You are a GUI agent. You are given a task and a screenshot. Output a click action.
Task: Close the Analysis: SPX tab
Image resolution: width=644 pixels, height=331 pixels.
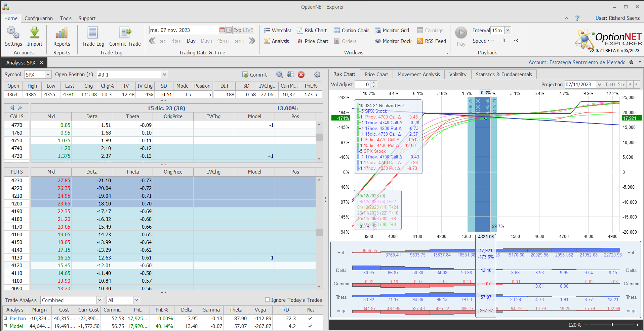pyautogui.click(x=41, y=63)
